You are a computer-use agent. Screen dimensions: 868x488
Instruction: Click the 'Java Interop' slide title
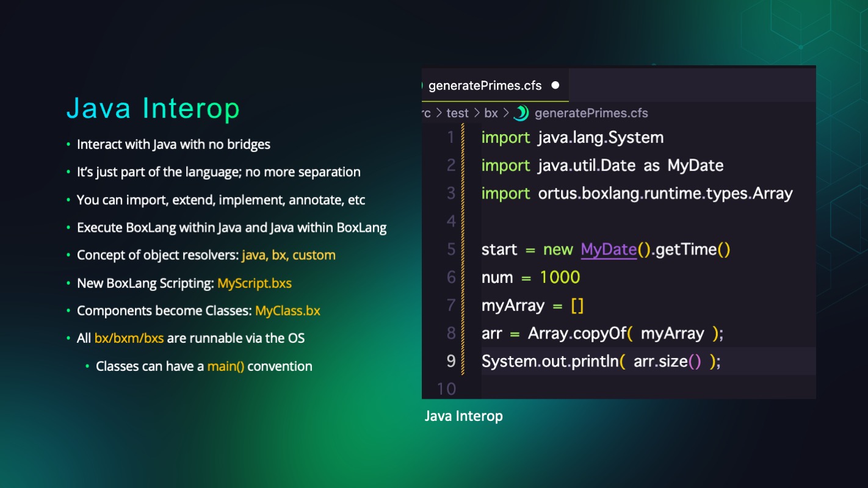153,109
